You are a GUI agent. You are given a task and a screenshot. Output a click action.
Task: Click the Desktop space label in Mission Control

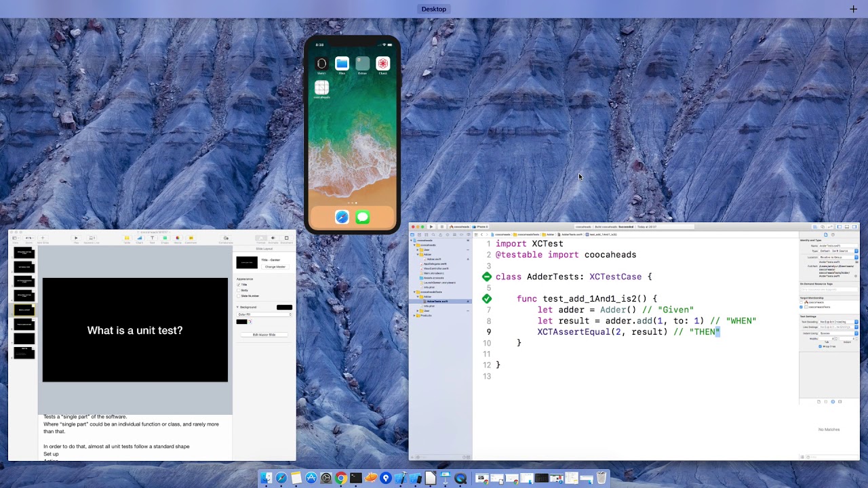pyautogui.click(x=433, y=9)
